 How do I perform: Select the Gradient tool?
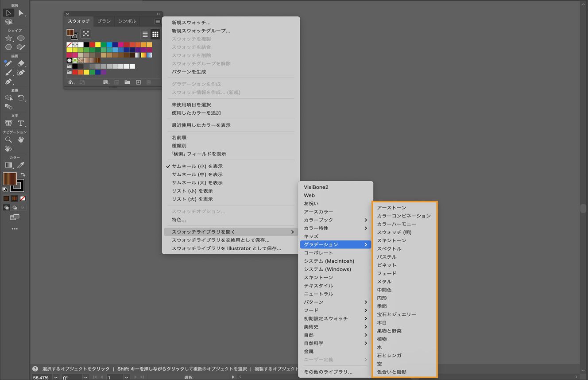click(8, 165)
